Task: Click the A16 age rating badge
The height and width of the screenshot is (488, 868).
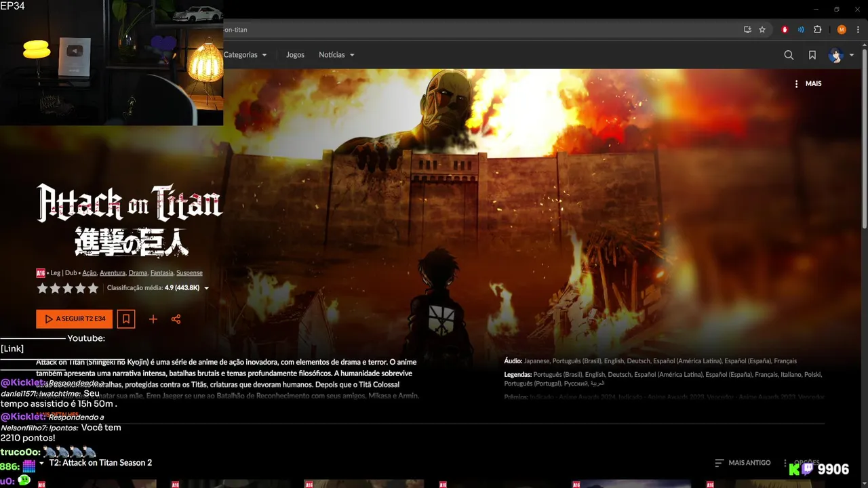Action: (x=41, y=273)
